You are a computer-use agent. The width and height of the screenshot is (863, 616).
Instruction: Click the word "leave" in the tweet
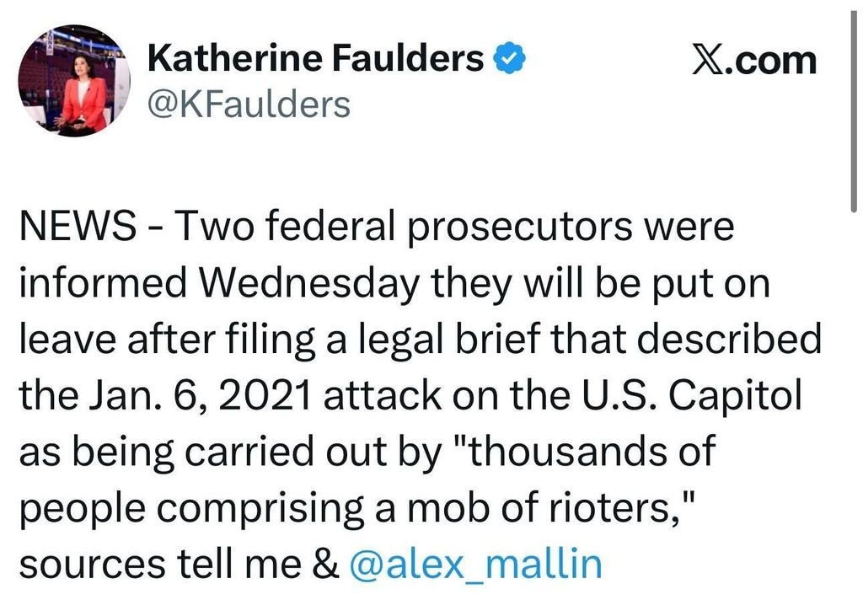(62, 340)
